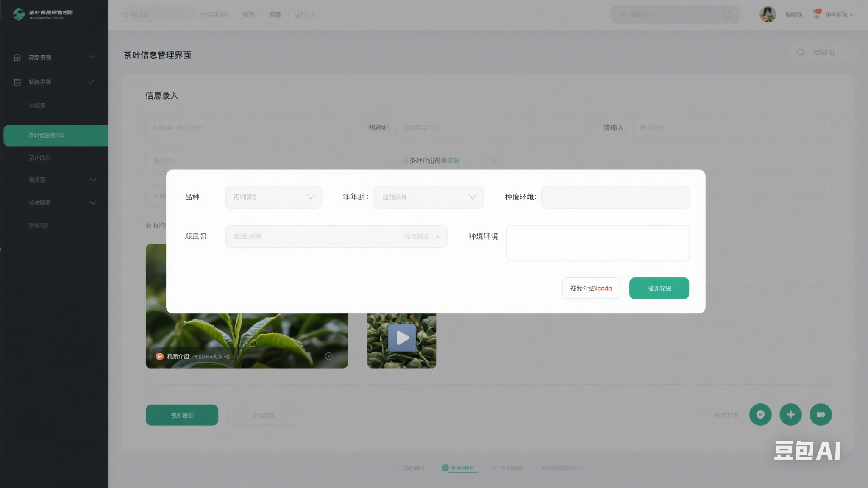Click the list icon in sidebar
The width and height of the screenshot is (868, 488).
tap(17, 82)
